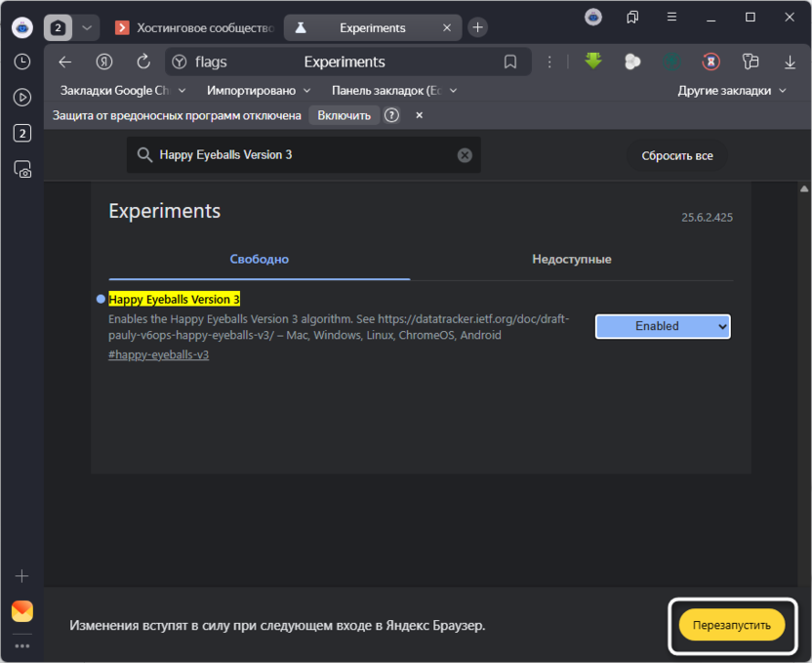This screenshot has height=663, width=812.
Task: Open the screenshot tool in the sidebar
Action: tap(22, 169)
